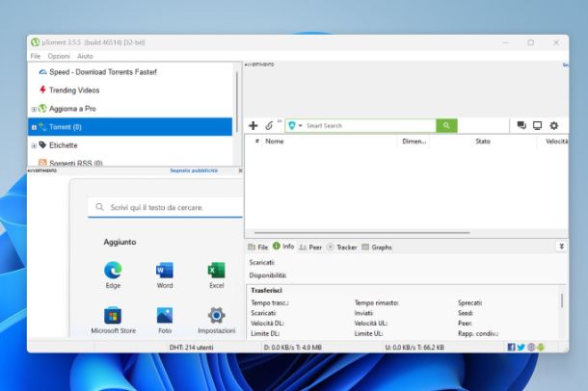Image resolution: width=588 pixels, height=391 pixels.
Task: Open the Impostazioni gear icon in the ad panel
Action: point(216,315)
